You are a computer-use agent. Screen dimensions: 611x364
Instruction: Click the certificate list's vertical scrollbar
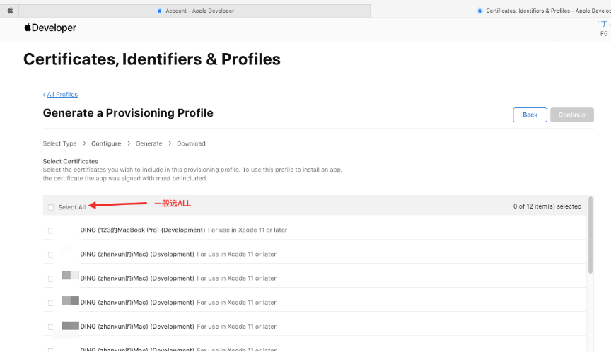[x=590, y=240]
